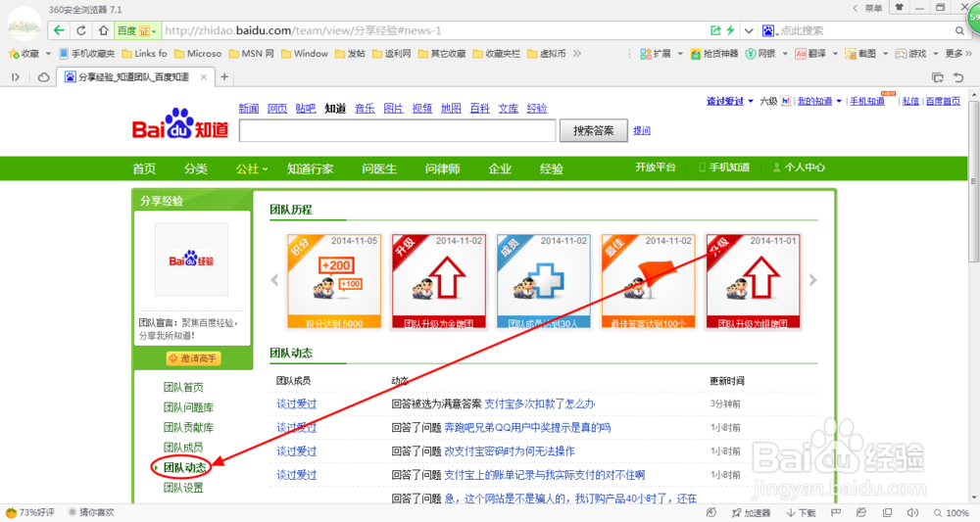980x522 pixels.
Task: Open new tab with plus button
Action: 224,76
